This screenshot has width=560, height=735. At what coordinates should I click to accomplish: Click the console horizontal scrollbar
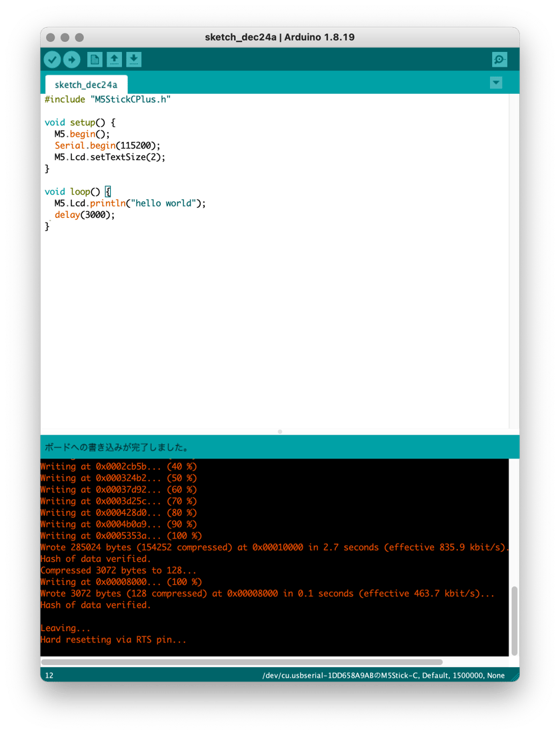242,662
